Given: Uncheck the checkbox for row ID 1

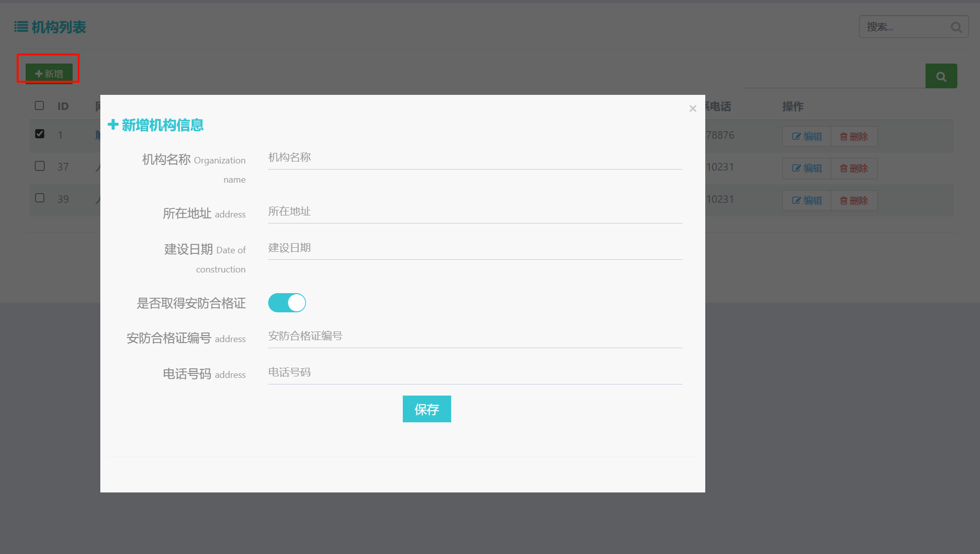Looking at the screenshot, I should pyautogui.click(x=40, y=134).
